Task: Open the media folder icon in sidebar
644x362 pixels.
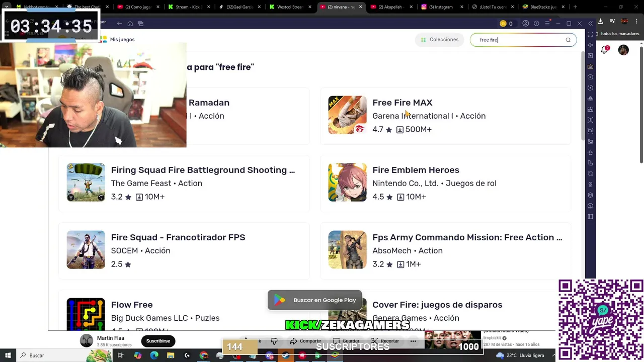Action: (591, 142)
